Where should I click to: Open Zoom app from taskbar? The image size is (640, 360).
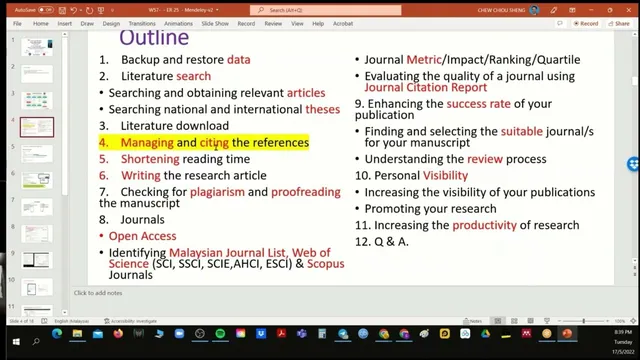click(179, 334)
